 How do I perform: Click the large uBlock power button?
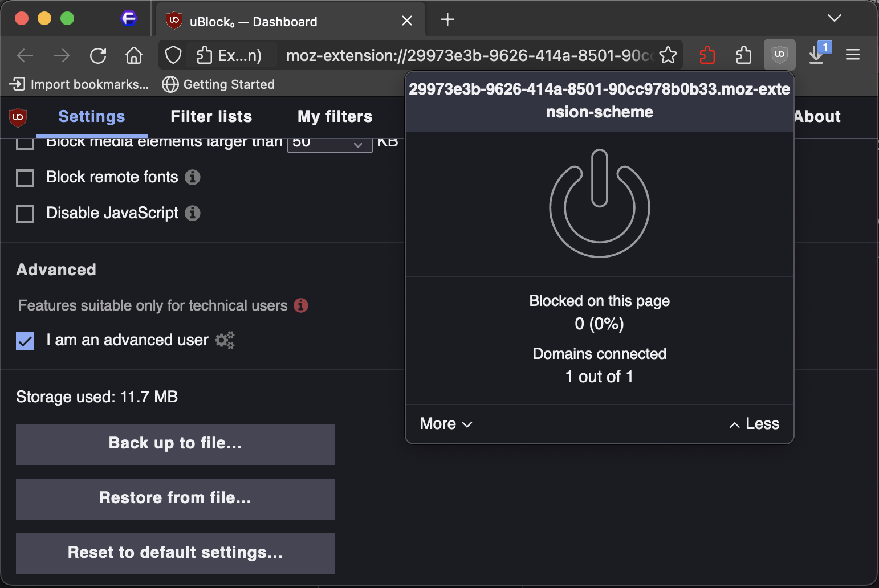[x=599, y=203]
